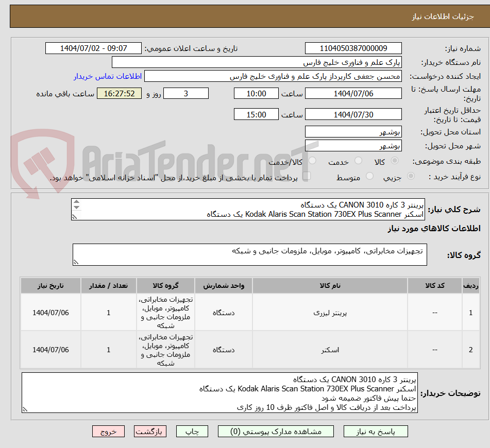Viewport: 490px width, 448px height.
Task: Click the 'جزئیات اطلاعات نیاز' header title
Action: point(443,16)
